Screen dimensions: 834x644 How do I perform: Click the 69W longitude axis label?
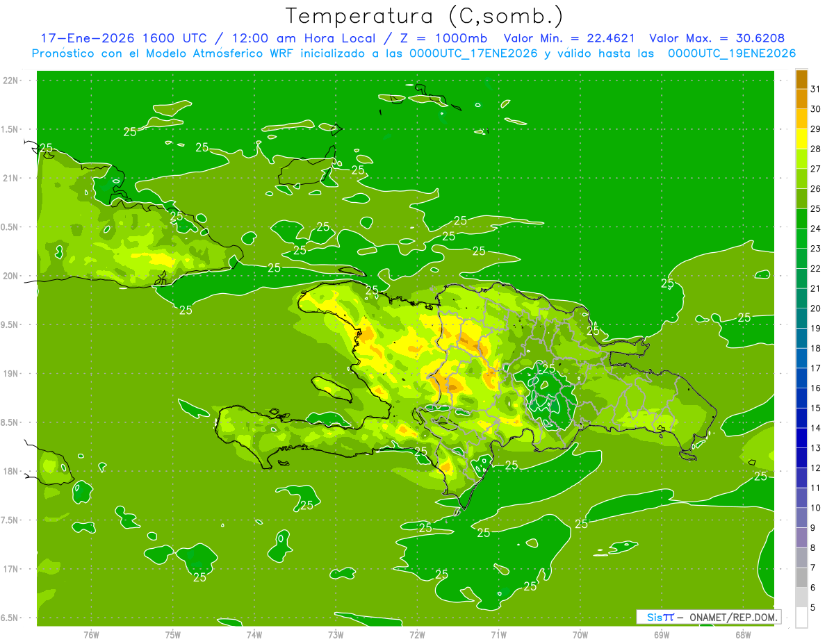[662, 634]
